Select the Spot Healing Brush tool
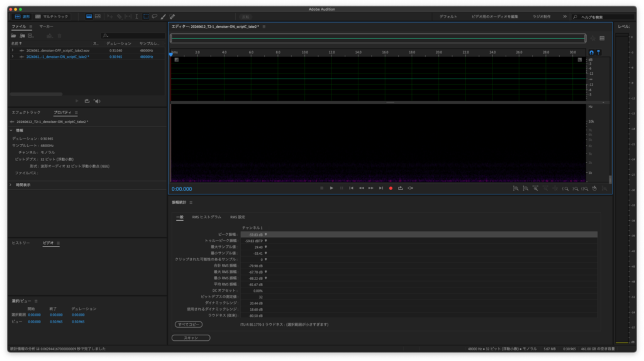644x361 pixels. 172,16
